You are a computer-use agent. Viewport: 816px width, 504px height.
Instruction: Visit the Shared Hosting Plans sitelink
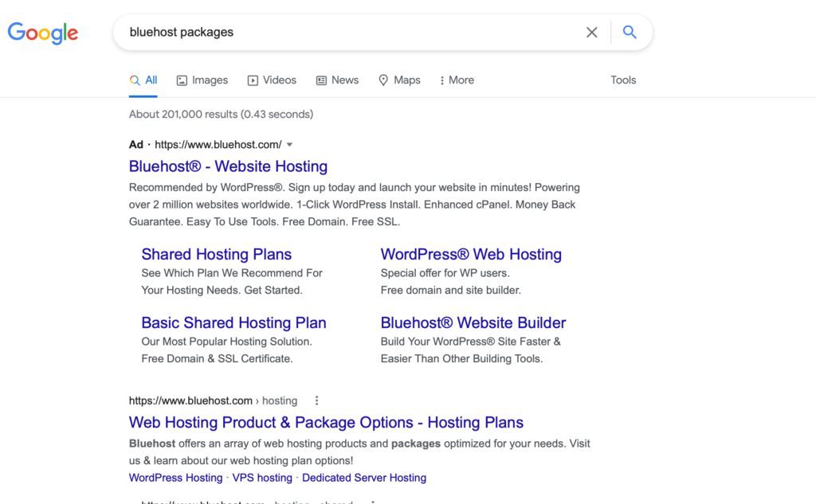[x=217, y=254]
